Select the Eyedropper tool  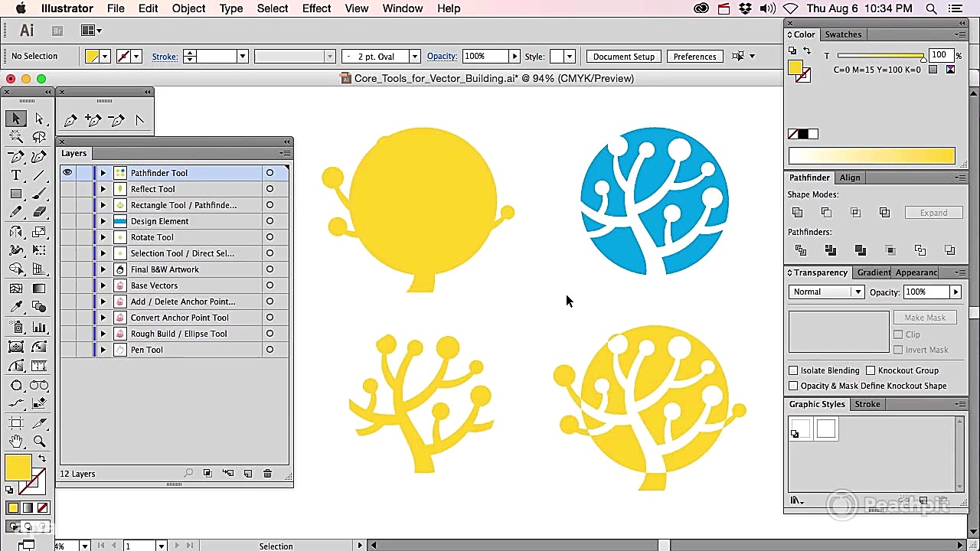(x=16, y=307)
